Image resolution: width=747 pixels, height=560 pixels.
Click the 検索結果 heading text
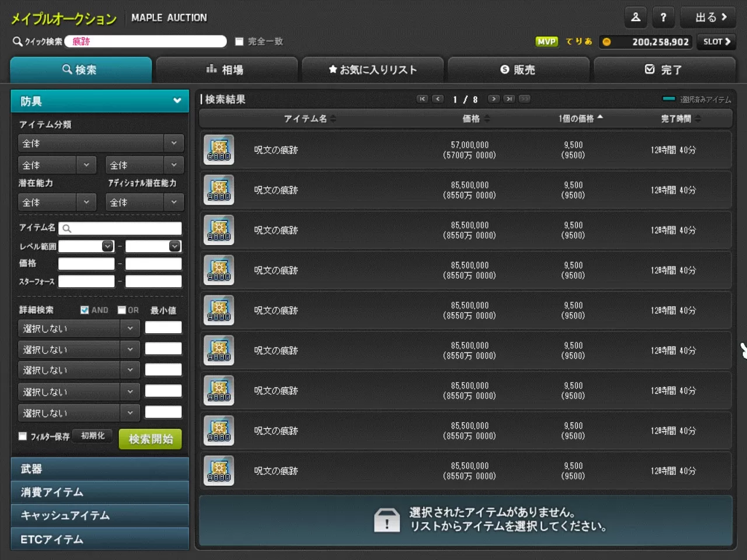pos(225,99)
